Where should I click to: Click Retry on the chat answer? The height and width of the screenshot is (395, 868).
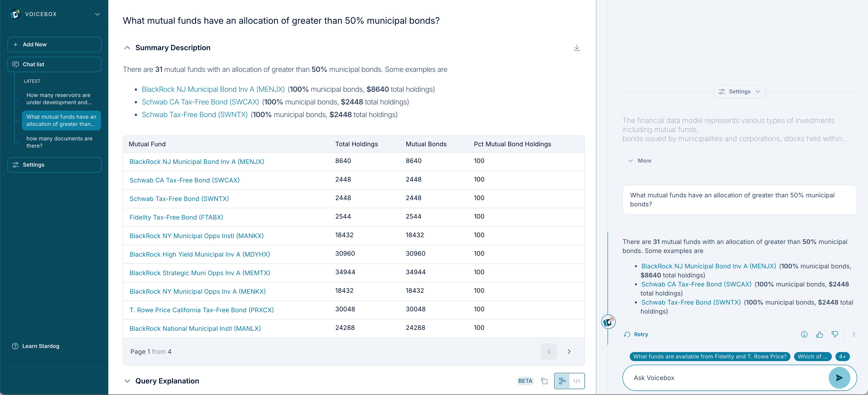[636, 335]
